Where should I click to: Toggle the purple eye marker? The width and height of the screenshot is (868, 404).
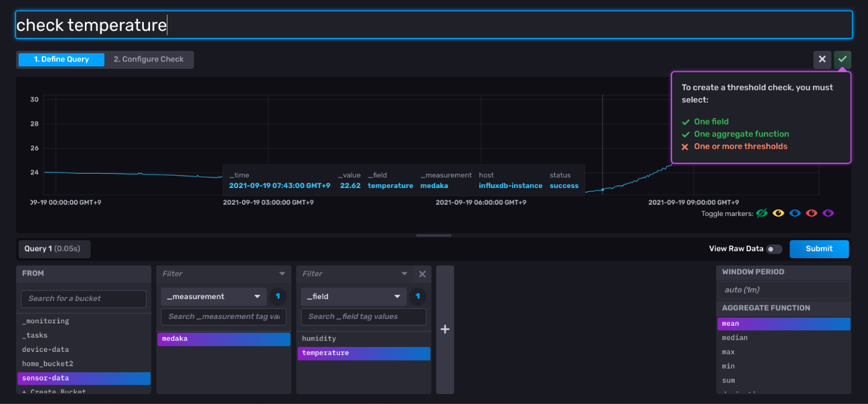(x=828, y=213)
